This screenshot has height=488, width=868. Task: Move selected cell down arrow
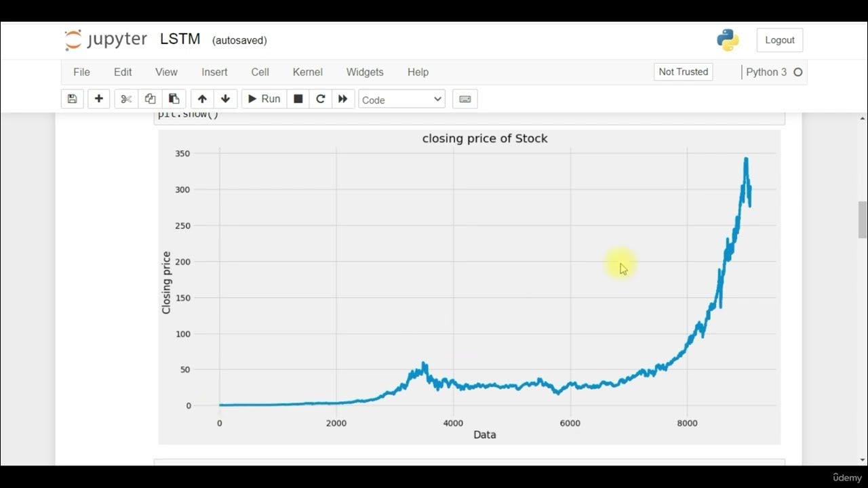pos(225,99)
